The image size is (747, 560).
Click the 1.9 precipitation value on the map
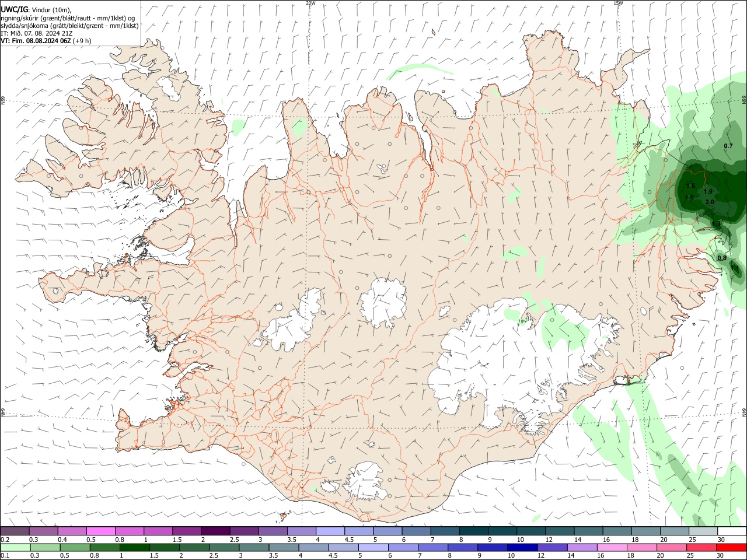click(x=708, y=191)
